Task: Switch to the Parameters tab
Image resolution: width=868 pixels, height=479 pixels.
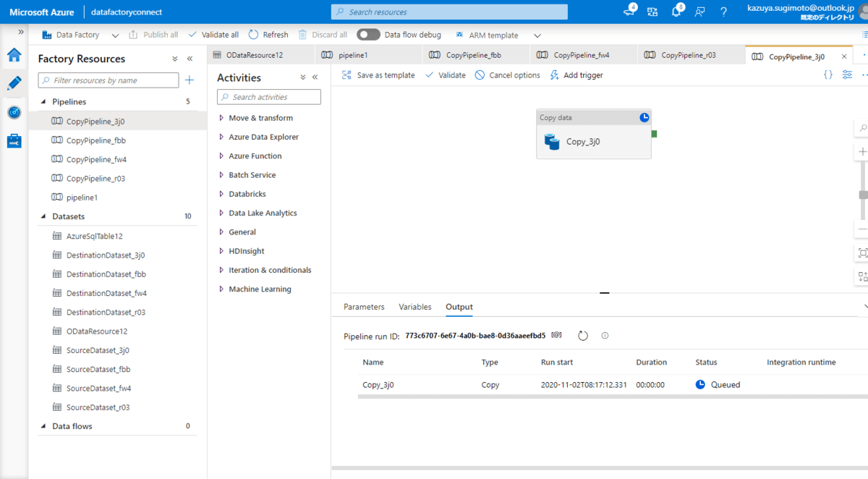Action: [x=364, y=307]
